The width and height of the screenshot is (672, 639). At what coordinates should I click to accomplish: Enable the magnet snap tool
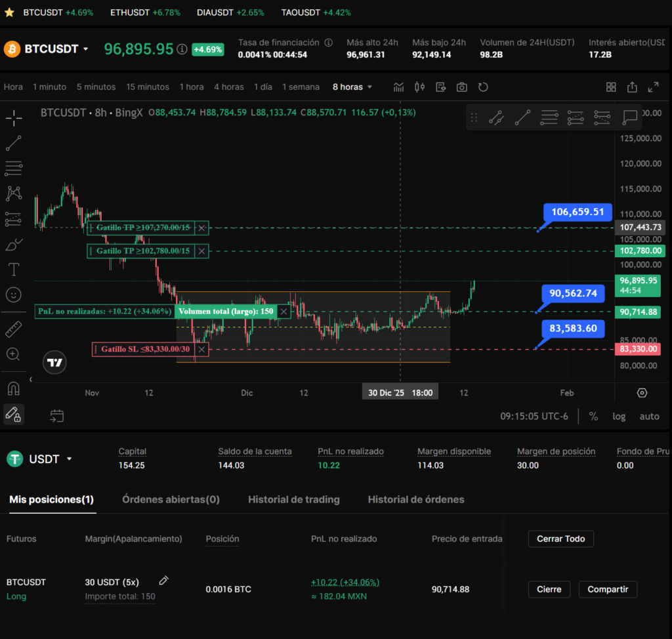point(14,388)
